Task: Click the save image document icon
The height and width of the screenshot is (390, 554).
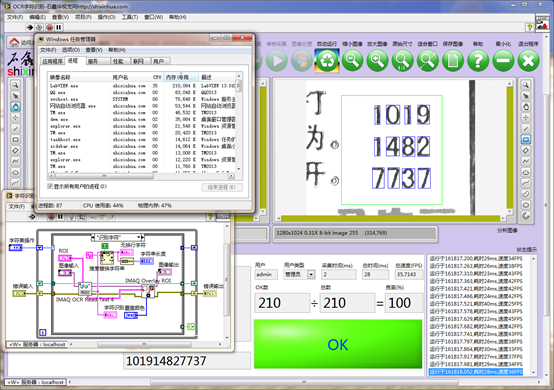Action: (x=453, y=61)
